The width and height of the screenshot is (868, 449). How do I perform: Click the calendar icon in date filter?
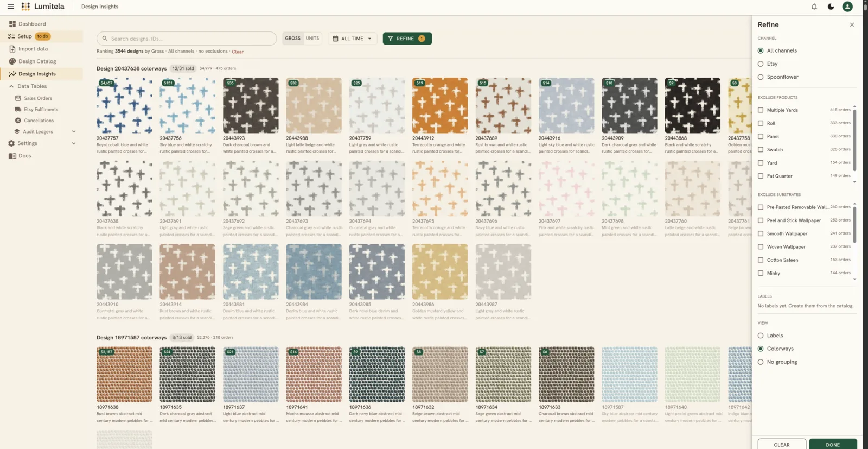tap(335, 39)
